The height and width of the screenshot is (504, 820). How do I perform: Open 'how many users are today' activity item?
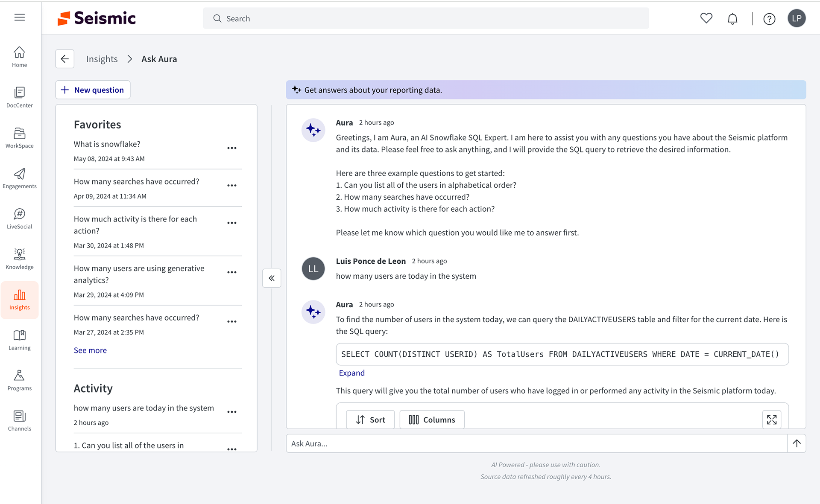[143, 408]
